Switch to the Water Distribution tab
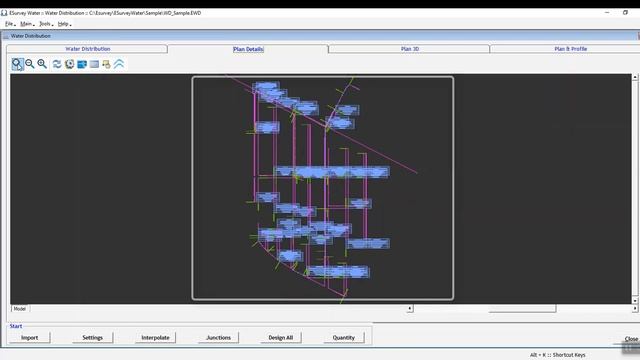 (87, 49)
